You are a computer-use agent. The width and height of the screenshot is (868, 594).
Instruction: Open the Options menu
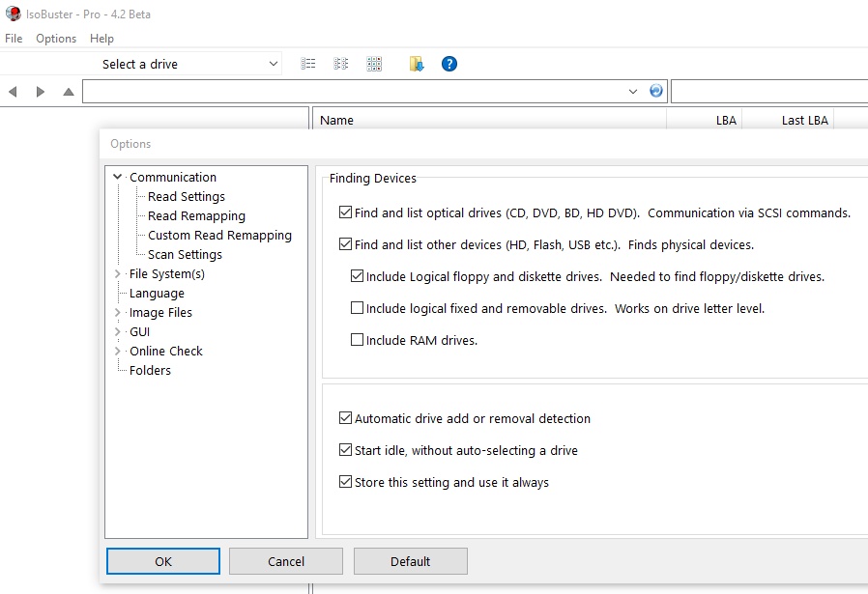click(56, 39)
